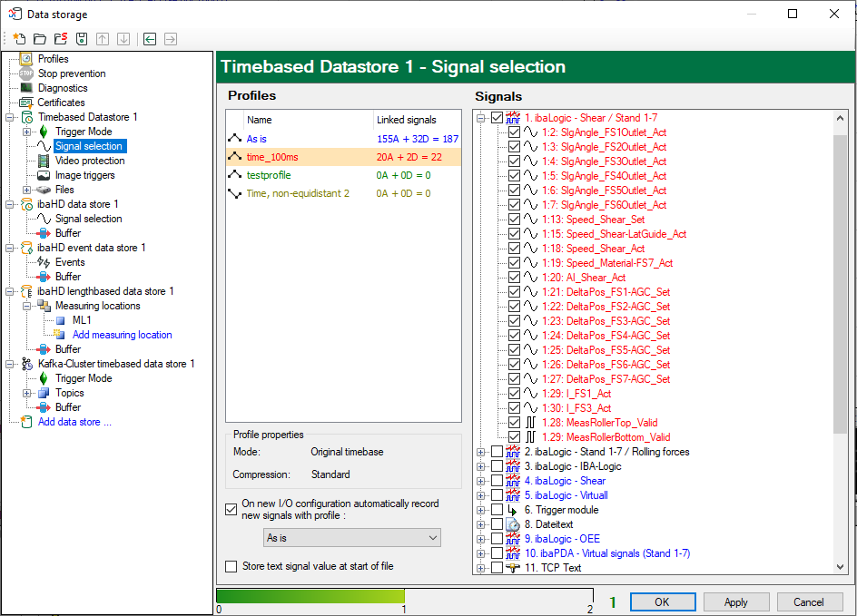Image resolution: width=857 pixels, height=616 pixels.
Task: Click the folder icon with red S
Action: 61,39
